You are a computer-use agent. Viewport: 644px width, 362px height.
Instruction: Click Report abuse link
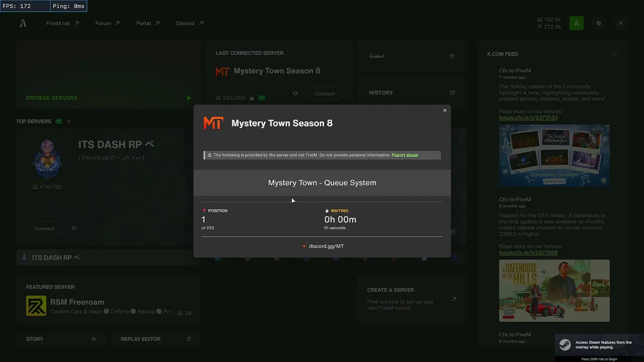click(x=405, y=155)
